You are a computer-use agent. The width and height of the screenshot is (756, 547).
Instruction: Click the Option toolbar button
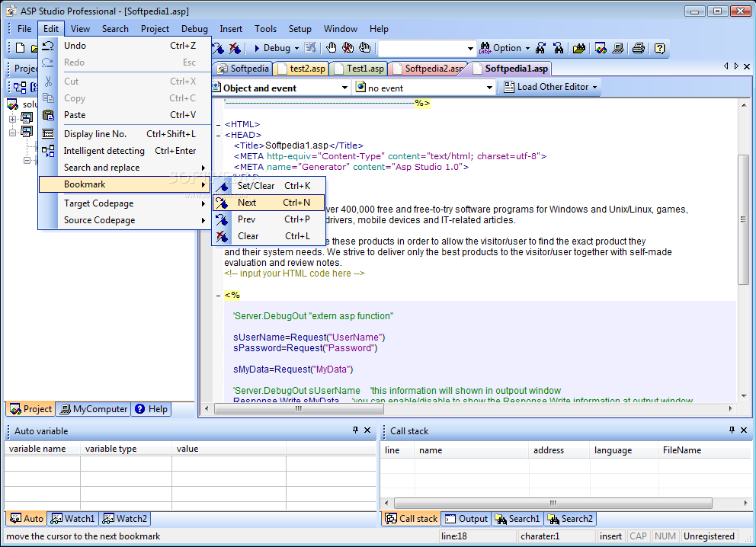[x=501, y=48]
